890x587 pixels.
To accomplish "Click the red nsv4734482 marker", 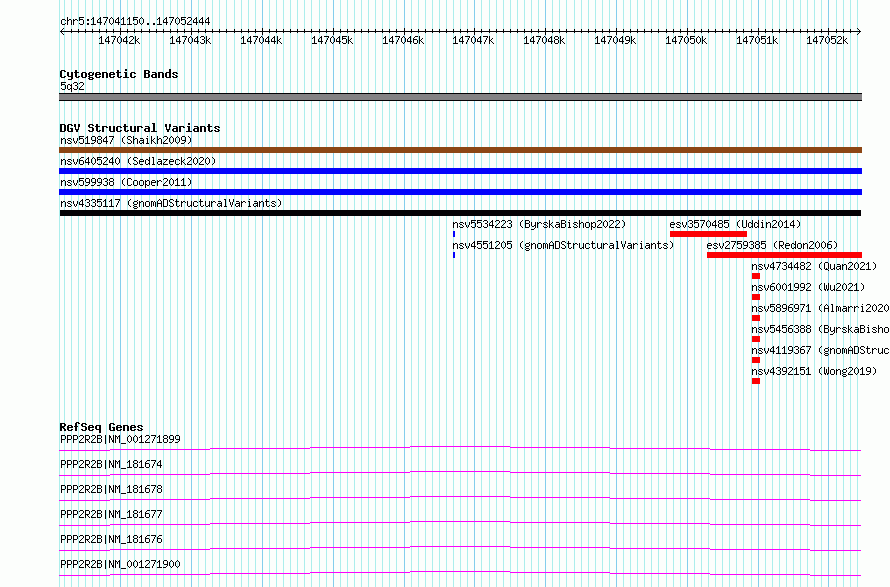I will tap(756, 276).
